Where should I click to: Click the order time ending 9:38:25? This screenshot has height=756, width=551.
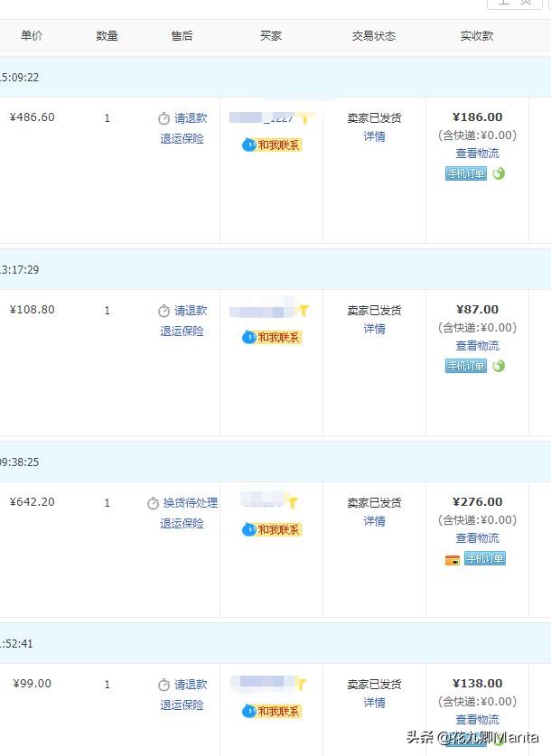(19, 462)
